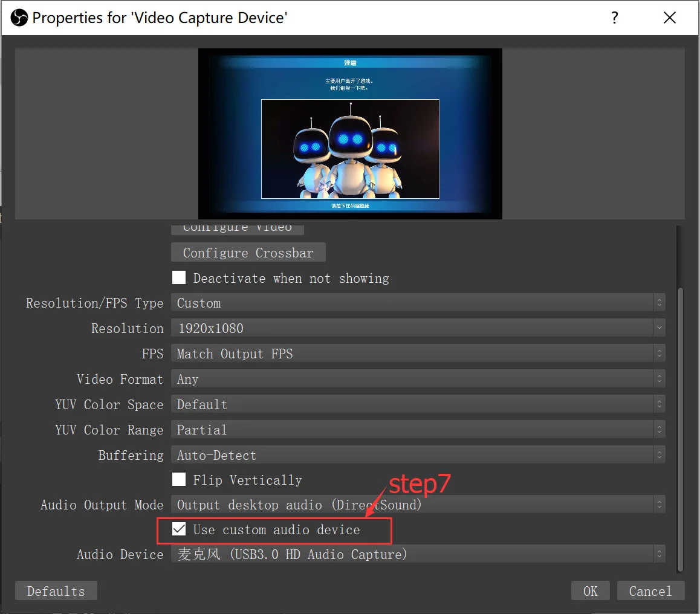The width and height of the screenshot is (700, 614).
Task: Click Cancel to discard changes
Action: pyautogui.click(x=650, y=591)
